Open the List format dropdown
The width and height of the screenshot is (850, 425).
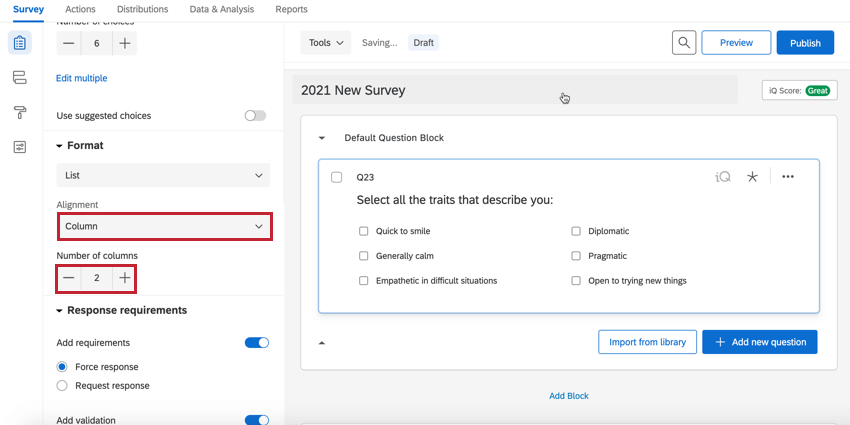163,175
